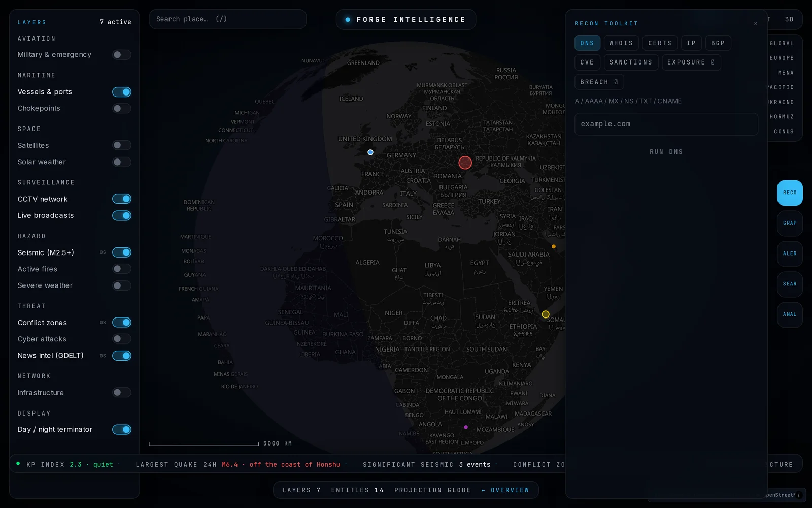Open the BREACH tab
812x508 pixels.
(599, 82)
